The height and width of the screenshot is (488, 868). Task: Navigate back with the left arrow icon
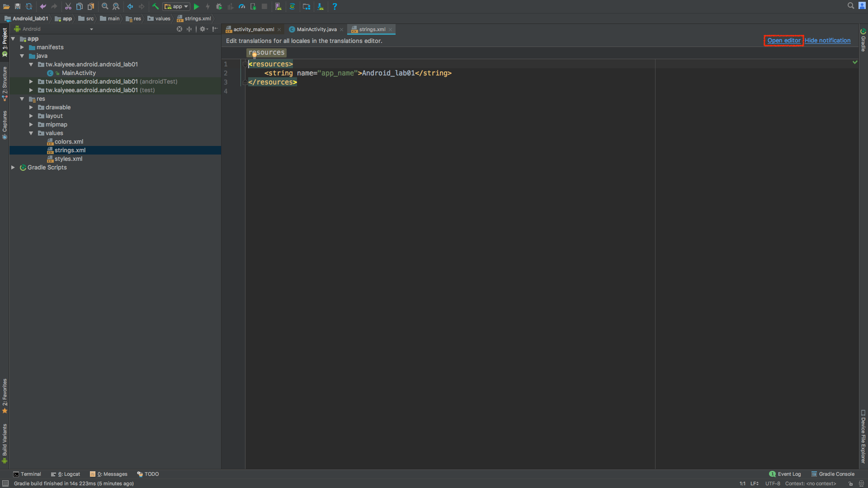130,6
